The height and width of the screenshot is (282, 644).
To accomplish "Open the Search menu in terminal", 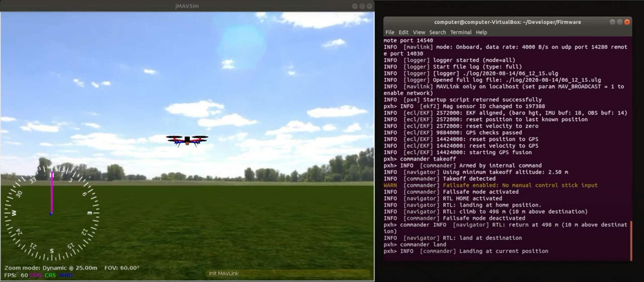I will click(437, 33).
